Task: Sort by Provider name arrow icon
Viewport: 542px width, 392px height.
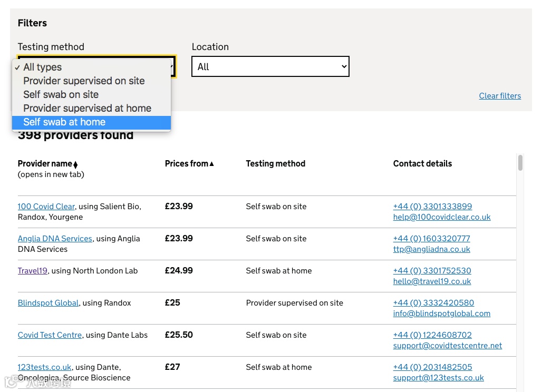Action: coord(75,165)
